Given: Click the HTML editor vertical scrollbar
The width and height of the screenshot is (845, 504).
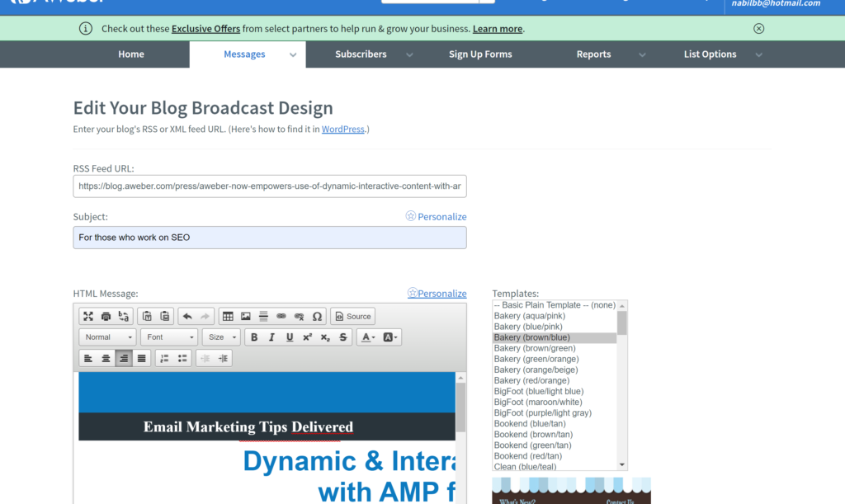Looking at the screenshot, I should pyautogui.click(x=460, y=408).
